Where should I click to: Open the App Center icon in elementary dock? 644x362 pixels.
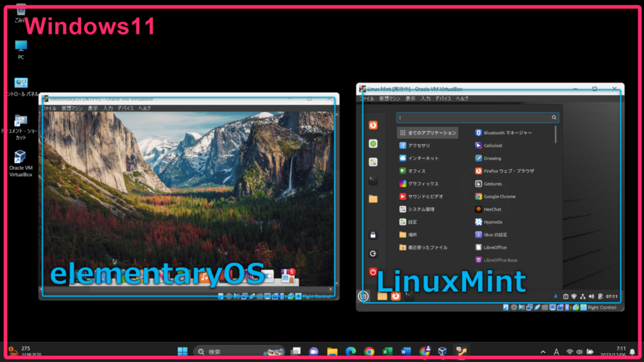(x=289, y=275)
